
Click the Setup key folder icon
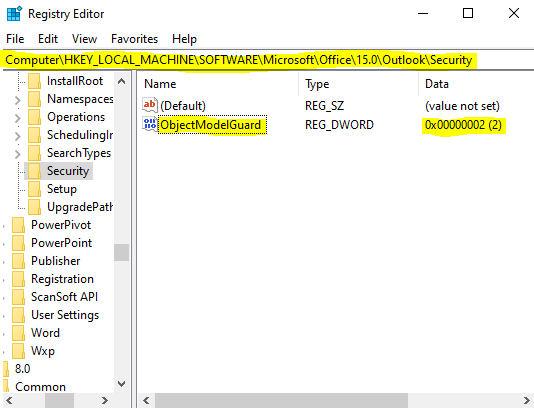pyautogui.click(x=34, y=189)
